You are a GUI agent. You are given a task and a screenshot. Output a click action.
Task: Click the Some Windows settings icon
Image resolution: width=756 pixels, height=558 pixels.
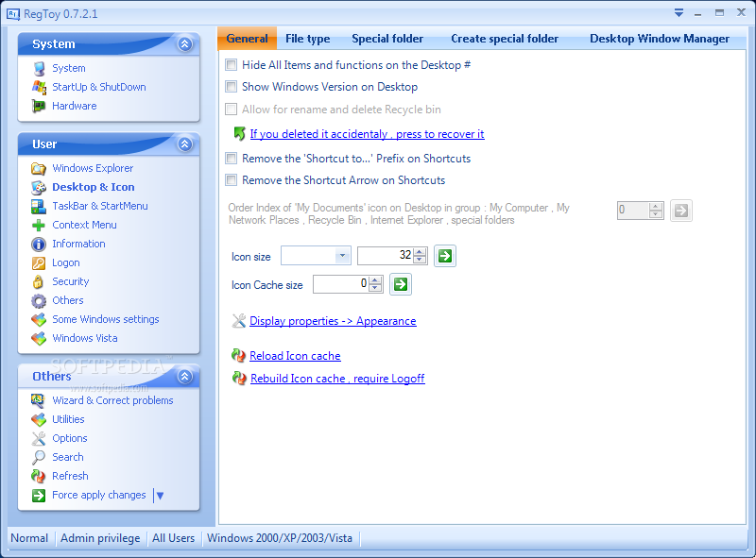click(39, 319)
